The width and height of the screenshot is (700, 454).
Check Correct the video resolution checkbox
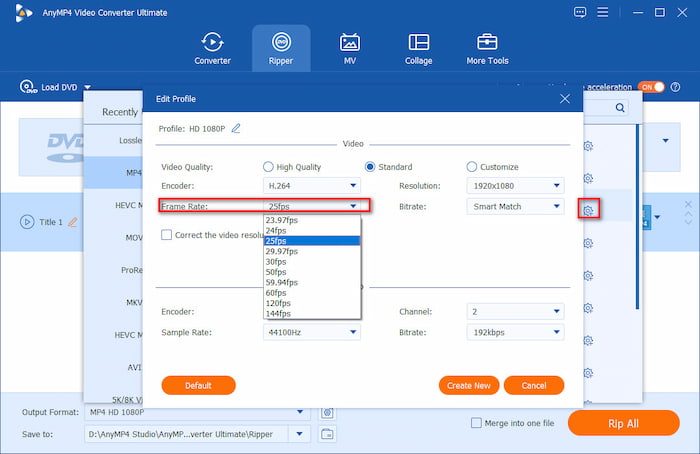click(x=166, y=235)
